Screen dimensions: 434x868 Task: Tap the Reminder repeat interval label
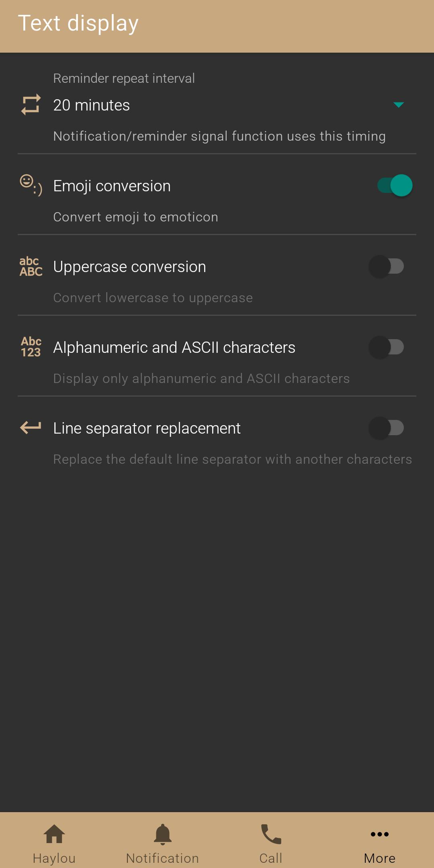tap(124, 78)
